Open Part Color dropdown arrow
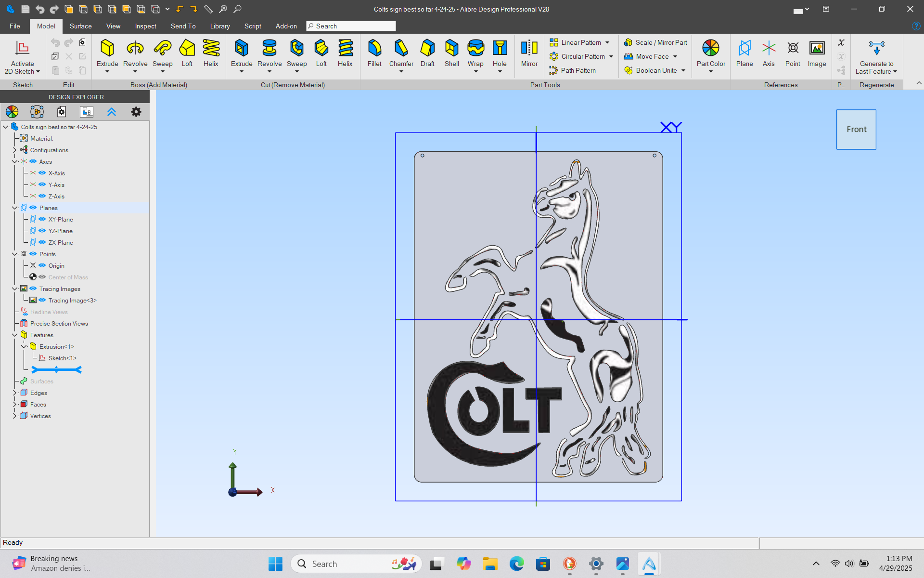The image size is (924, 578). coord(711,72)
